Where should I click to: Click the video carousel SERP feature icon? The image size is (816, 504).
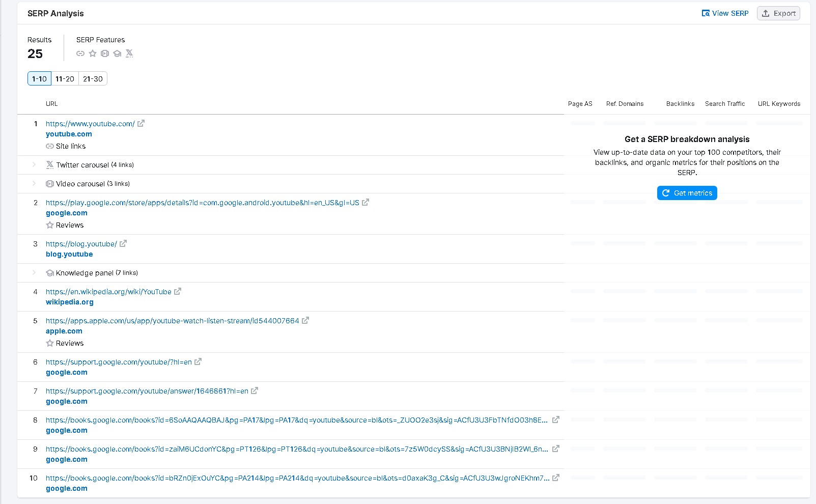tap(105, 53)
